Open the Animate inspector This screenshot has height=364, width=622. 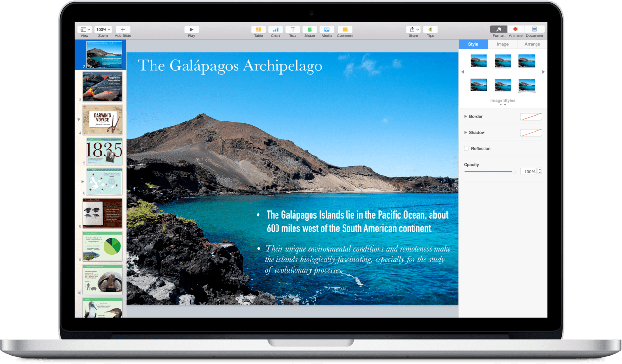click(516, 30)
